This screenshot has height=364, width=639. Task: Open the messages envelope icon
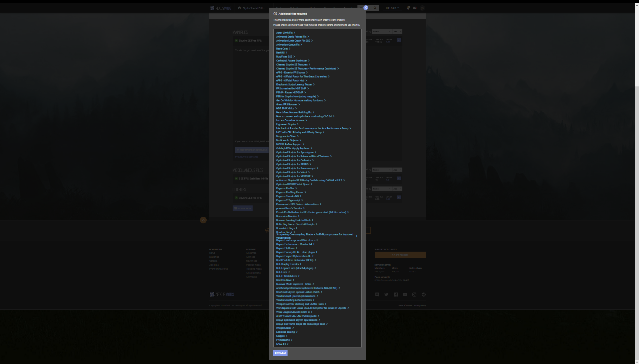(x=415, y=8)
